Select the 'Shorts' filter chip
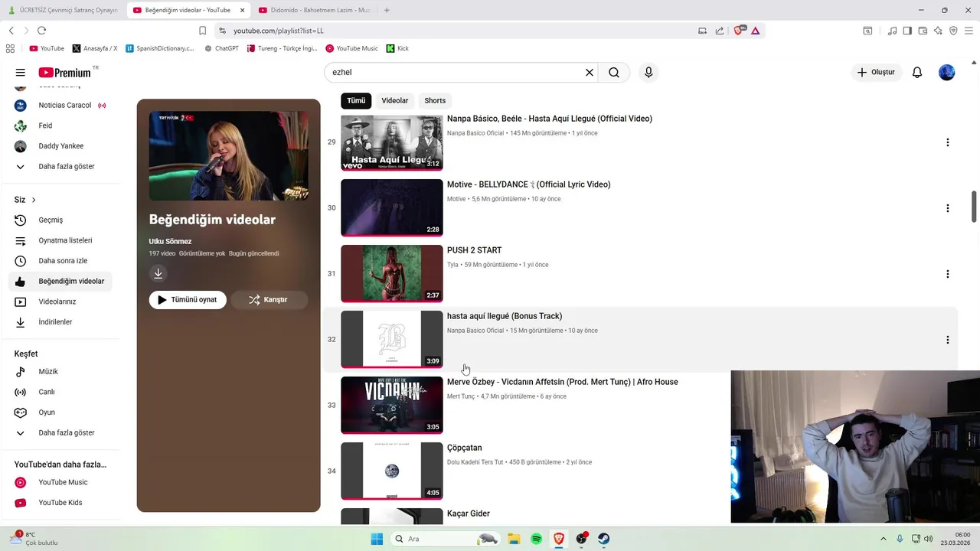Screen dimensions: 980x551 coord(435,100)
